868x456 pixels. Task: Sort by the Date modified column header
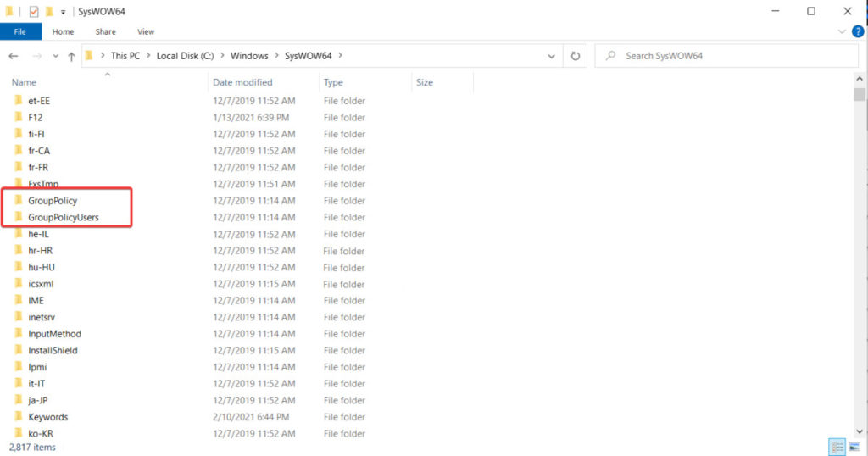click(242, 82)
